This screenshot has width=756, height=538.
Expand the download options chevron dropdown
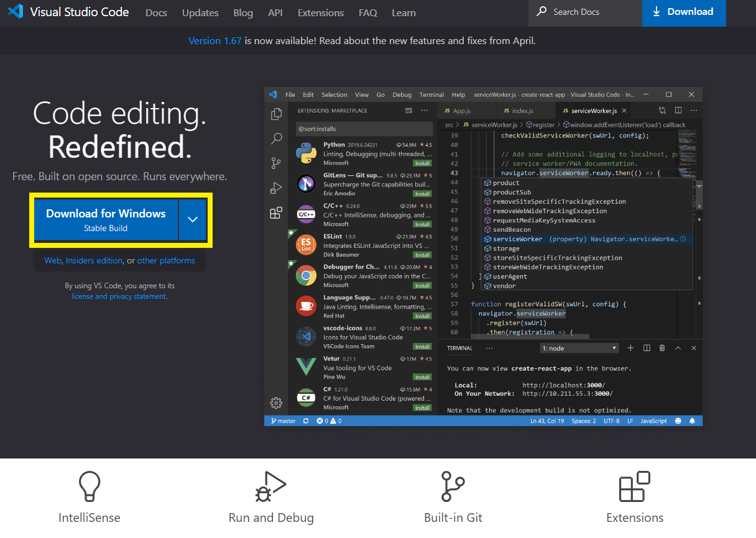tap(193, 220)
